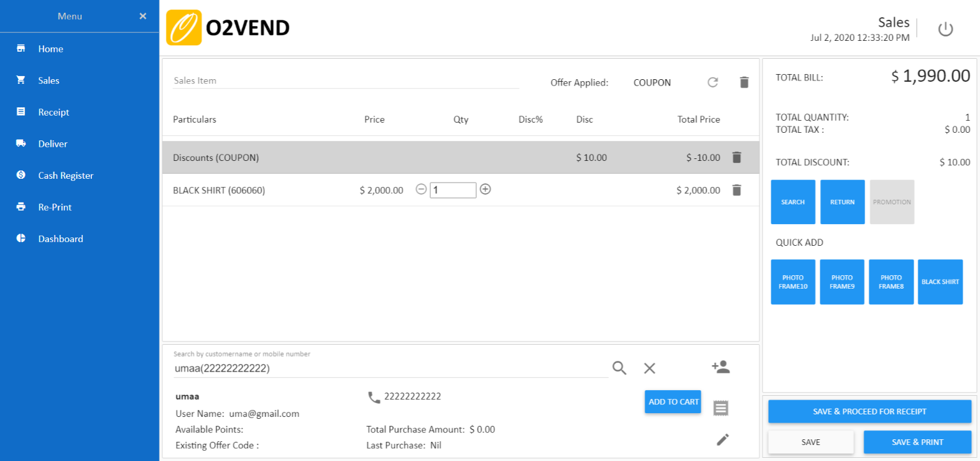The image size is (980, 461).
Task: Refresh the applied COUPON offer
Action: click(713, 82)
